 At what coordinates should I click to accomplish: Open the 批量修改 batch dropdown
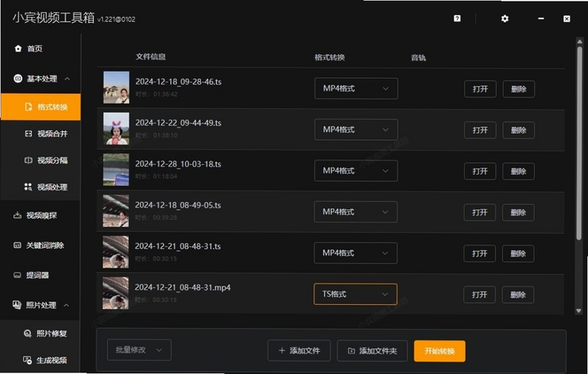[139, 350]
